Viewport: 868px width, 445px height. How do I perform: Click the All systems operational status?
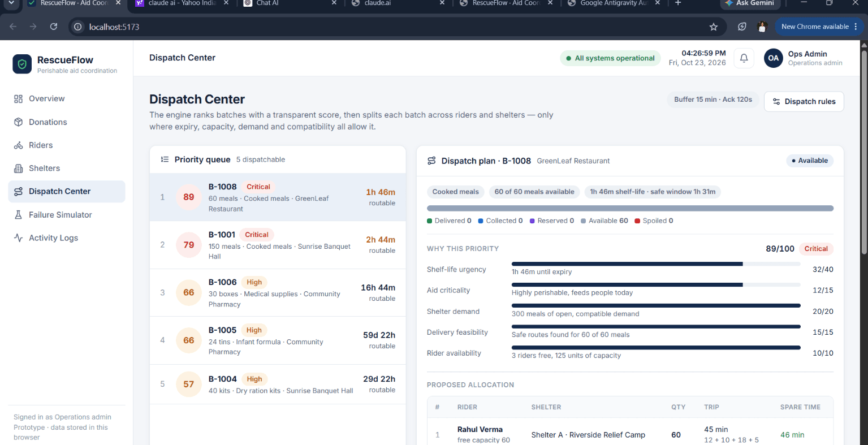[610, 58]
